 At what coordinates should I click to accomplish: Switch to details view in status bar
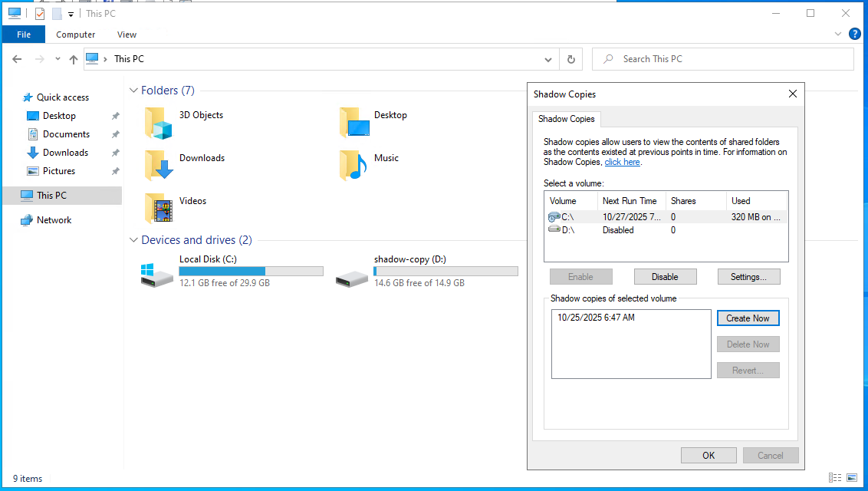pos(835,478)
